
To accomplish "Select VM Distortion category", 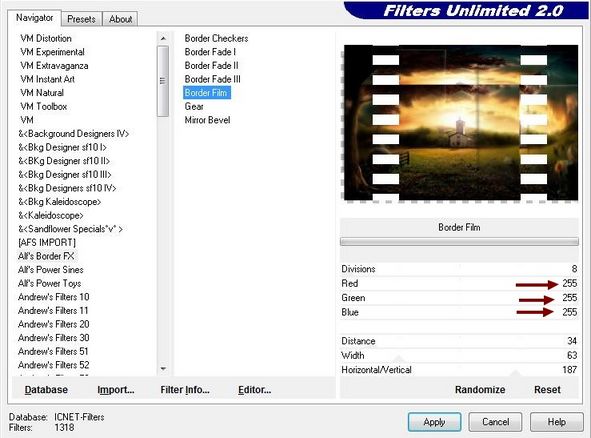I will 46,38.
